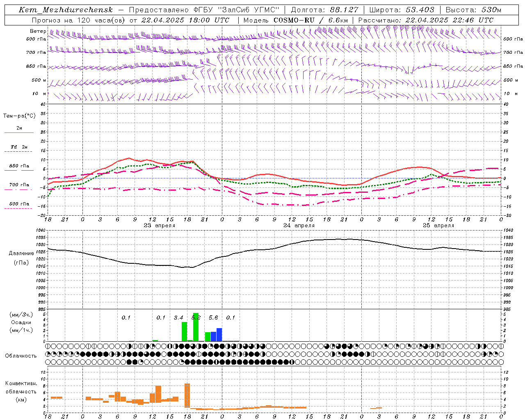Click the precipitation total 5.2

point(196,317)
